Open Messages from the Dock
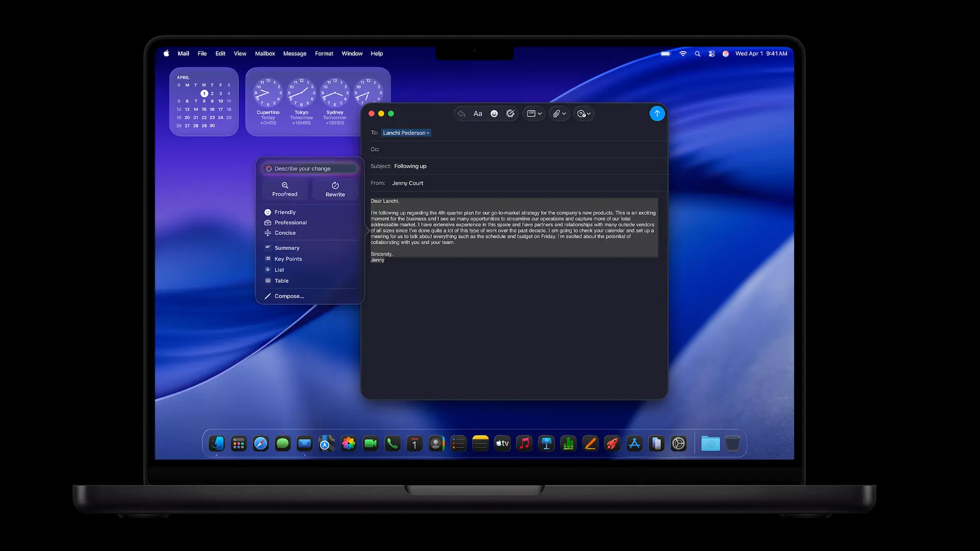 (283, 443)
